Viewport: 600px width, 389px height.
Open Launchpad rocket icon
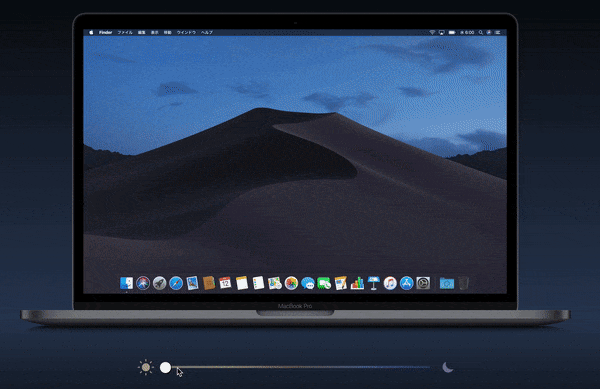[160, 283]
